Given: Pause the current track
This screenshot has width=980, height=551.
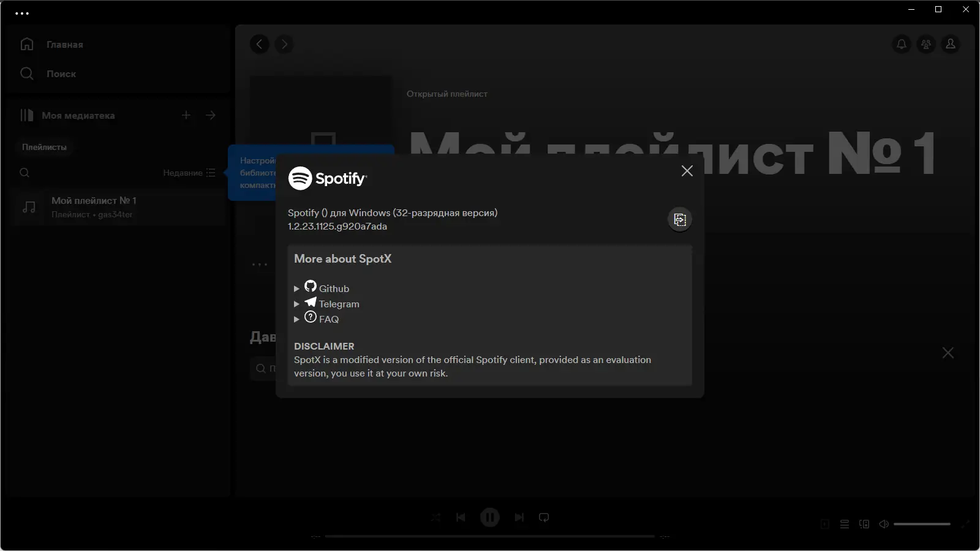Looking at the screenshot, I should point(490,517).
